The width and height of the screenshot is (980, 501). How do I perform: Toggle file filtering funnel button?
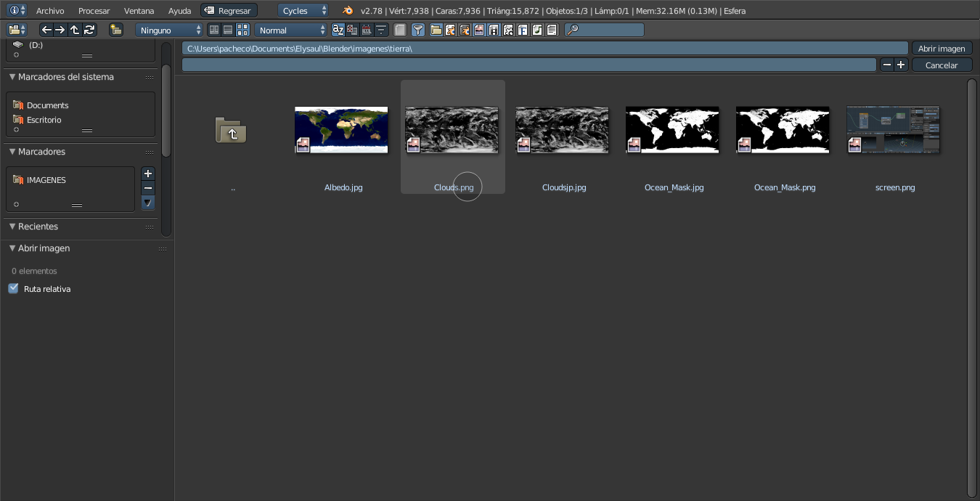click(x=418, y=30)
